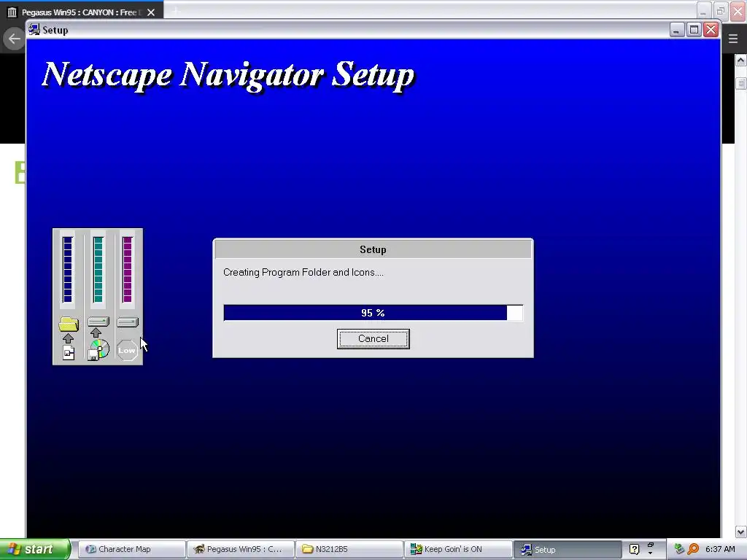The height and width of the screenshot is (560, 747).
Task: Click the yellow folder icon in gauge panel
Action: (69, 324)
